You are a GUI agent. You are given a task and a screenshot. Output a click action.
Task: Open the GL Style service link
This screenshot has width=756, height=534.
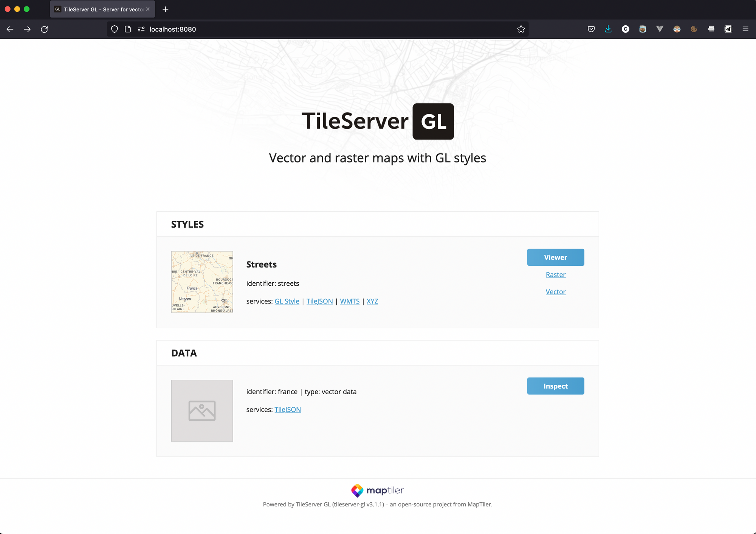pos(287,301)
